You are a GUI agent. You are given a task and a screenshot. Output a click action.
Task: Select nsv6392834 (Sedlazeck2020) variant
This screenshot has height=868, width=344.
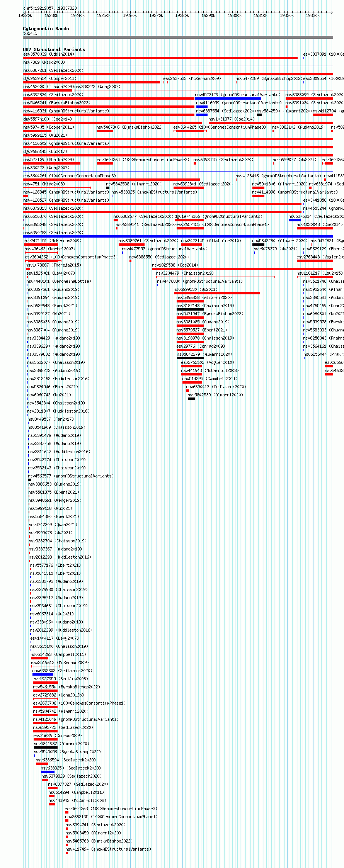pos(53,95)
